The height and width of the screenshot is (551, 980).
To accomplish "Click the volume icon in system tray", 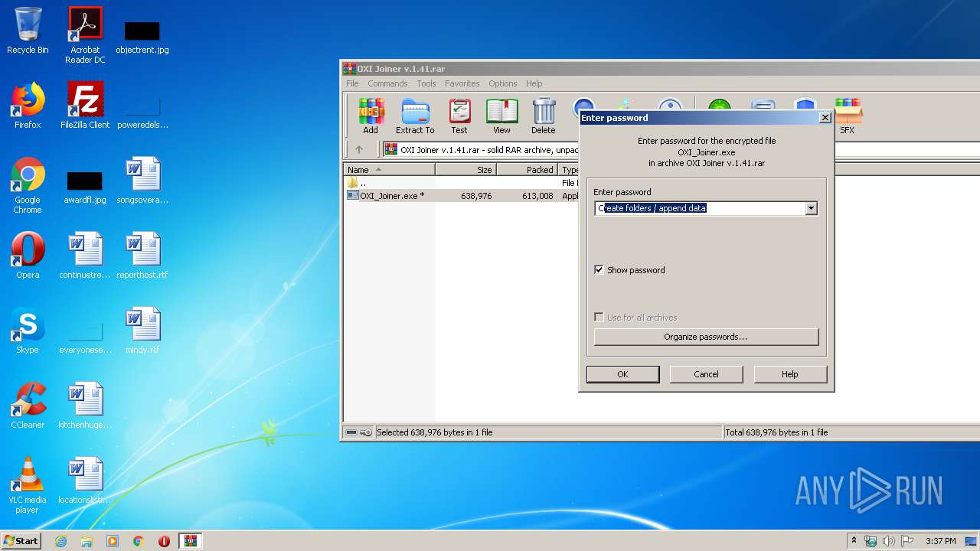I will [x=889, y=541].
